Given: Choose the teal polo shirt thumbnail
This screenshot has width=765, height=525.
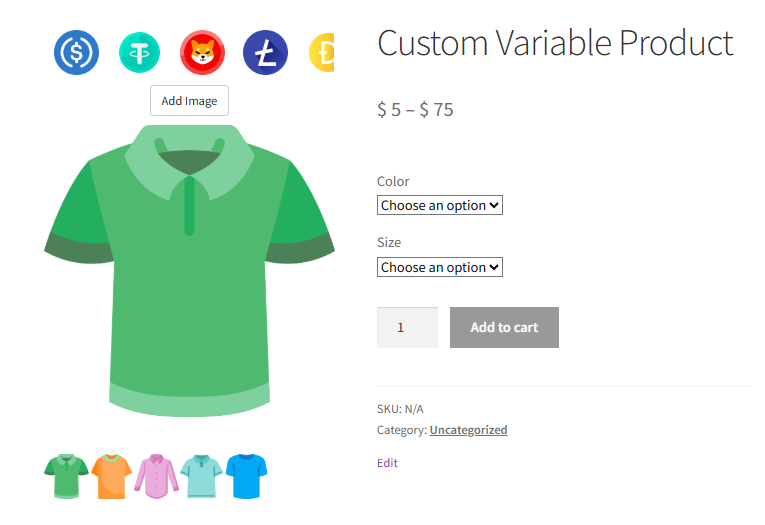Looking at the screenshot, I should pos(201,476).
